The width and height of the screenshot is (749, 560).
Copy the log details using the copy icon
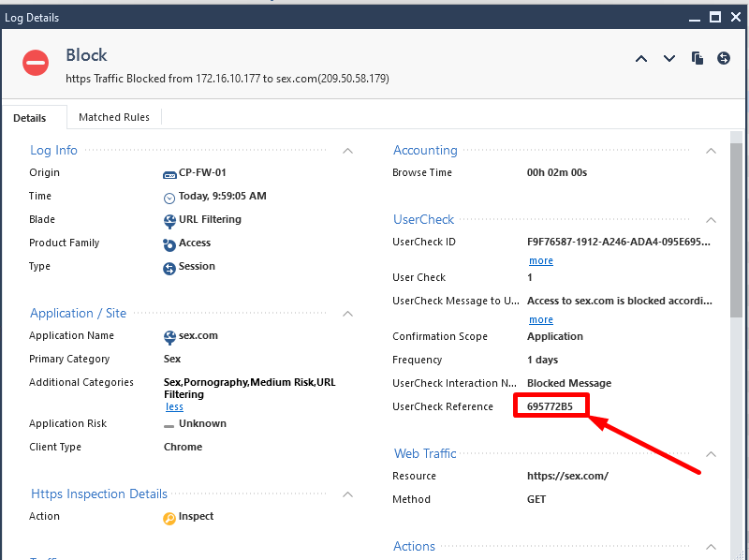pos(698,58)
